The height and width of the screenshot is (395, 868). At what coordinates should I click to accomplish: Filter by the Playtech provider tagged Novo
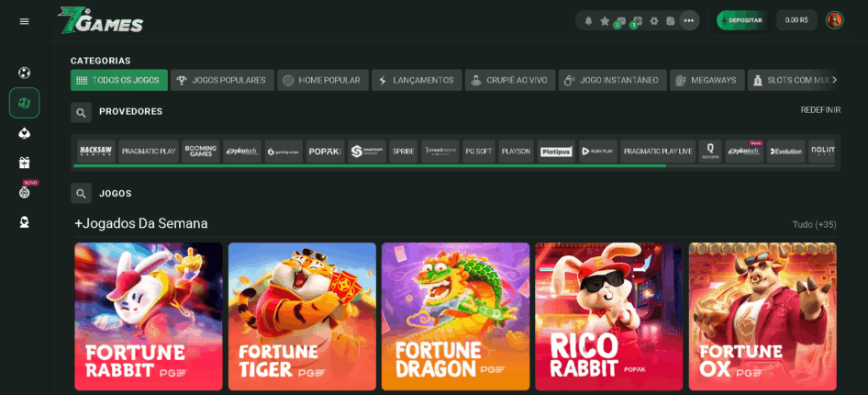744,152
